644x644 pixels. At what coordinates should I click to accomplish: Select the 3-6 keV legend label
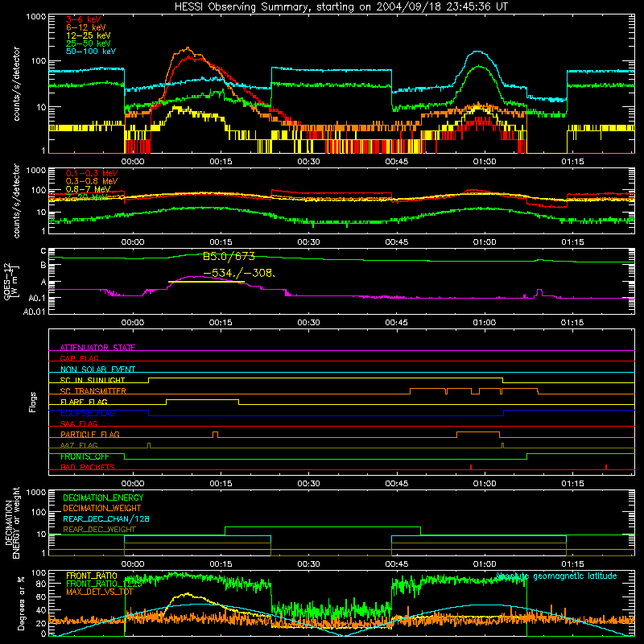click(x=84, y=19)
